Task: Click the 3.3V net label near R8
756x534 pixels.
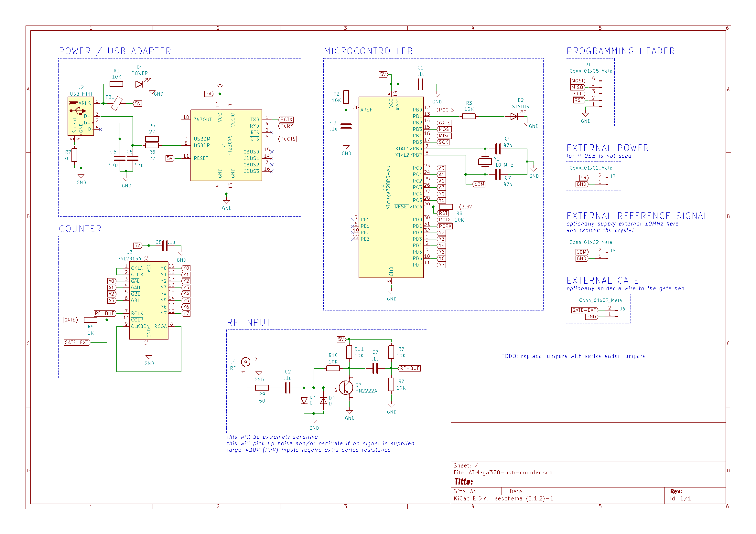Action: [466, 207]
